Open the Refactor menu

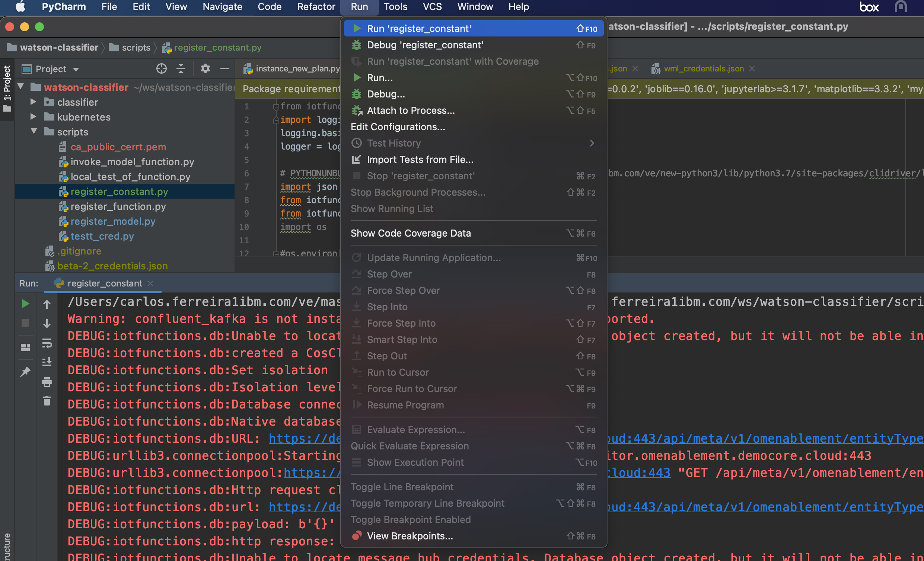(x=316, y=7)
